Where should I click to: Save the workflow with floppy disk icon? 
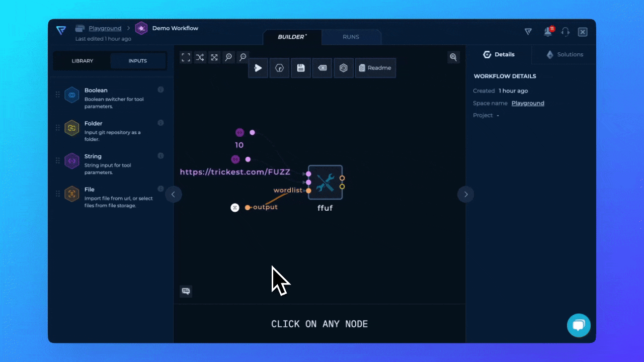tap(301, 68)
